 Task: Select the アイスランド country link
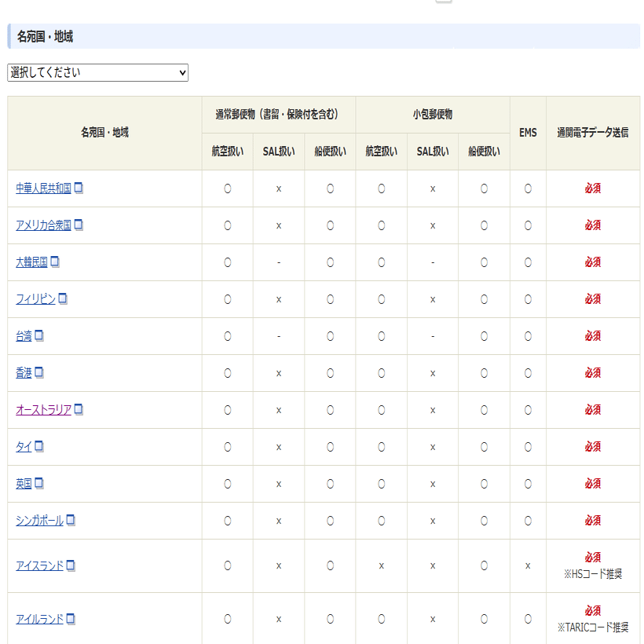point(40,565)
